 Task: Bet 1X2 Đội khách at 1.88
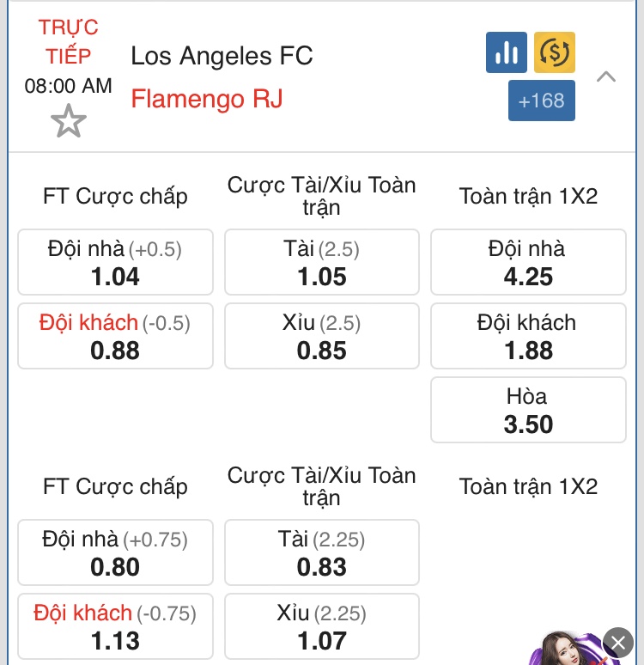click(x=528, y=336)
